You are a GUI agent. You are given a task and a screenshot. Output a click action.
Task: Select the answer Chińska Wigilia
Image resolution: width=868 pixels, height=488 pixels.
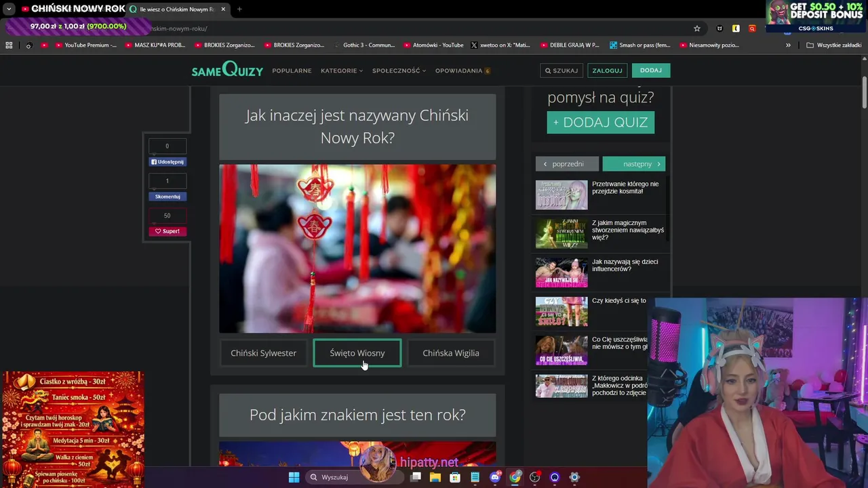click(451, 353)
